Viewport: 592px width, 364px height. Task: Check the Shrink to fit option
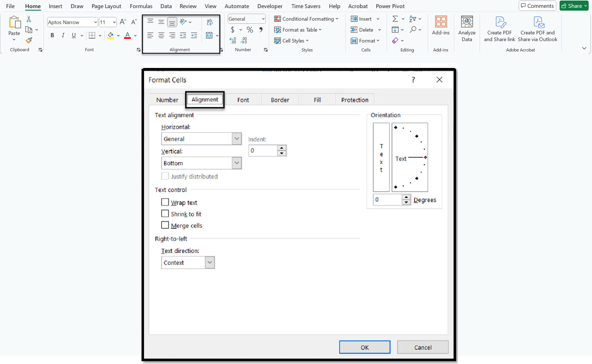[165, 213]
